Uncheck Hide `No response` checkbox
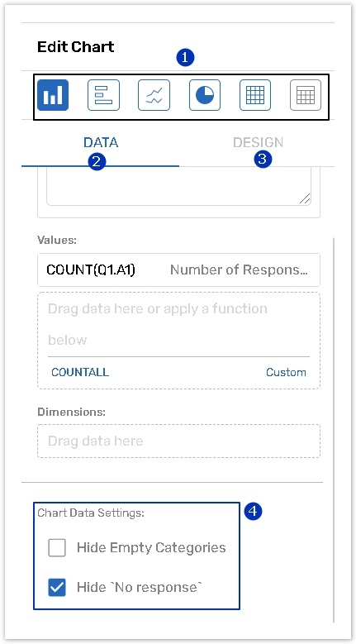Screen dimensions: 356x644 (57, 587)
